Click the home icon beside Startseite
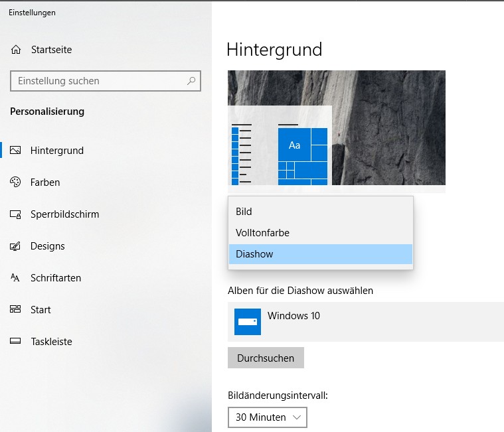 click(16, 50)
